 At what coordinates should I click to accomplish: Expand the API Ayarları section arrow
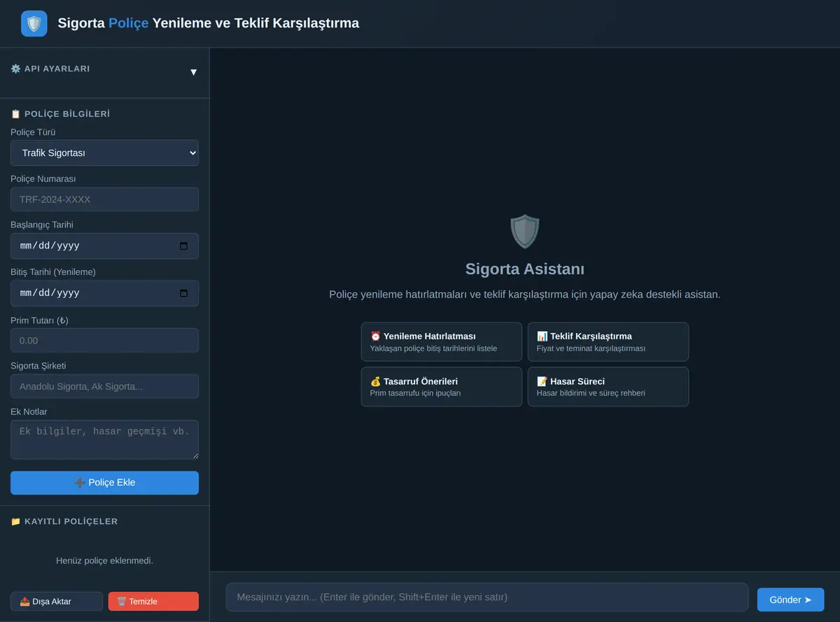coord(193,72)
